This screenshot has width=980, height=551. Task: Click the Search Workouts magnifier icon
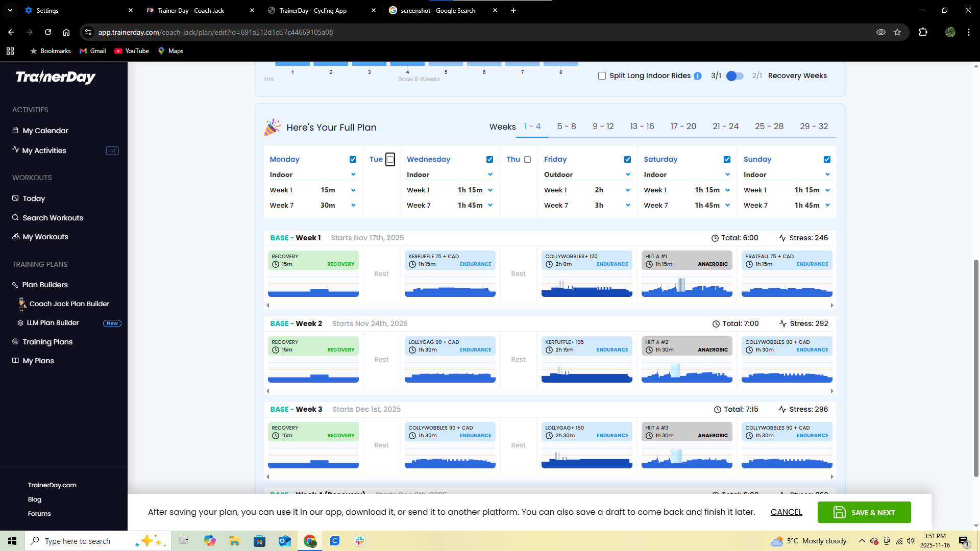click(x=15, y=217)
